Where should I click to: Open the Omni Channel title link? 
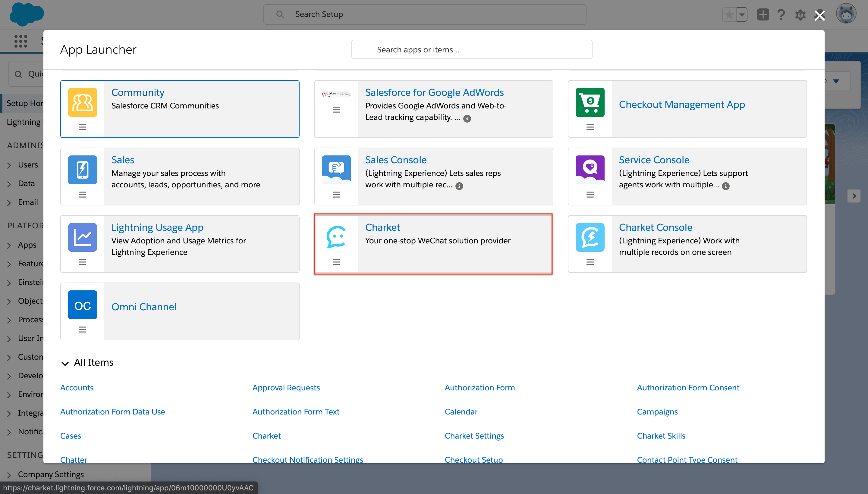(143, 307)
